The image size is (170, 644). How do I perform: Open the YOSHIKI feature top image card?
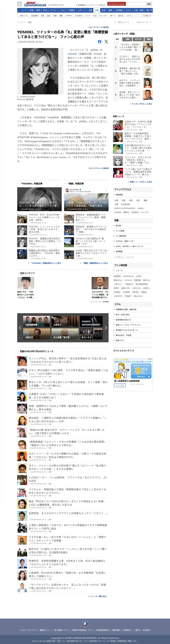click(x=39, y=199)
